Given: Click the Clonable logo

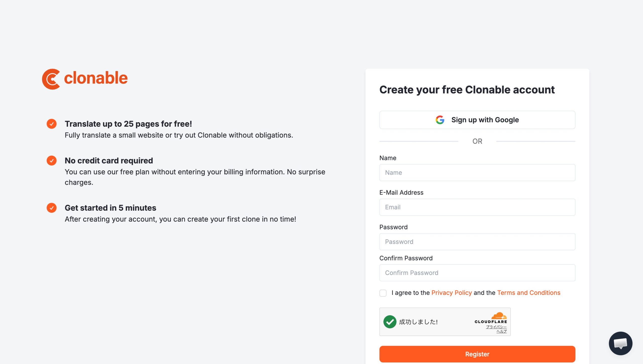Looking at the screenshot, I should tap(85, 79).
